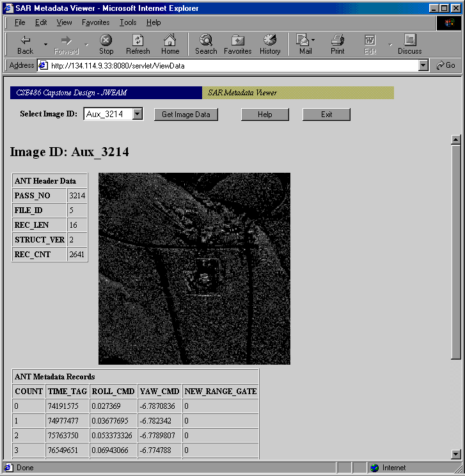Click the FILE_ID value 5
The width and height of the screenshot is (465, 476).
[x=77, y=210]
